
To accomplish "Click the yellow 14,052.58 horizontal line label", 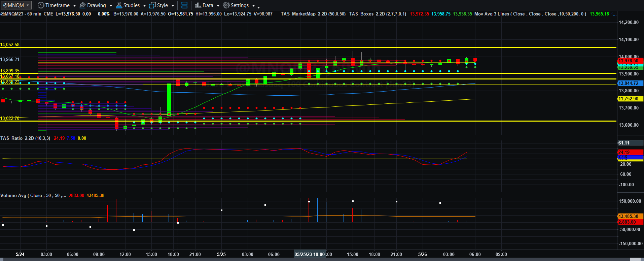I will coord(10,44).
